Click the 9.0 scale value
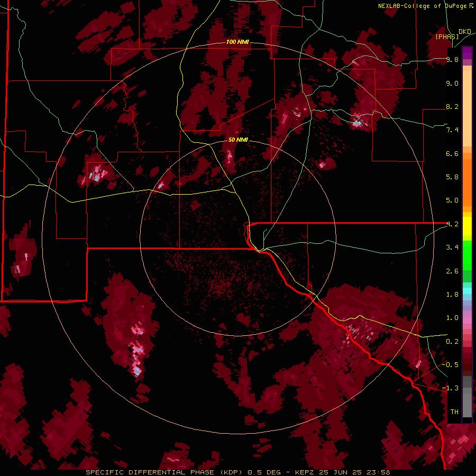 452,83
